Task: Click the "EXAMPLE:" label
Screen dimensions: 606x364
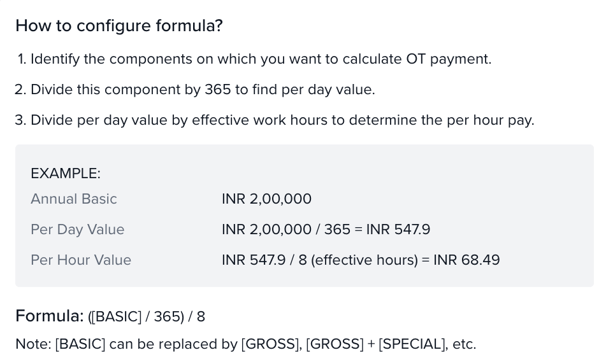Action: click(66, 173)
